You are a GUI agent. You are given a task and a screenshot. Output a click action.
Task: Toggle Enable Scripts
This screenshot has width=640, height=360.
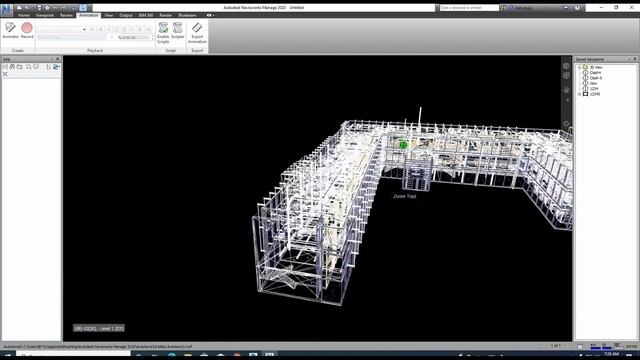pyautogui.click(x=163, y=33)
